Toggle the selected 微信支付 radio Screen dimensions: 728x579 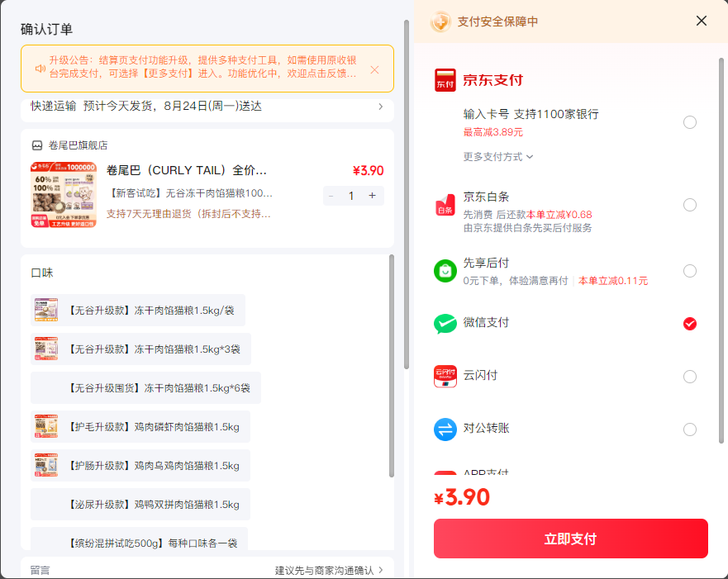click(x=689, y=324)
